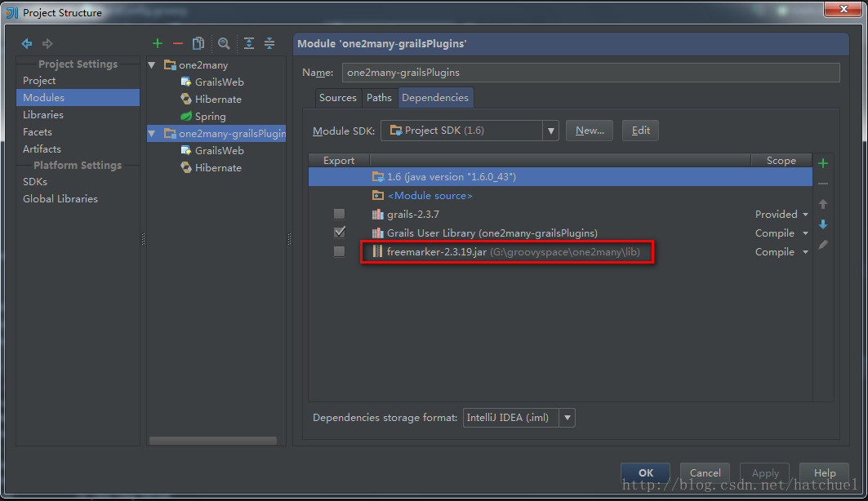Click the Edit SDK button

coord(640,131)
